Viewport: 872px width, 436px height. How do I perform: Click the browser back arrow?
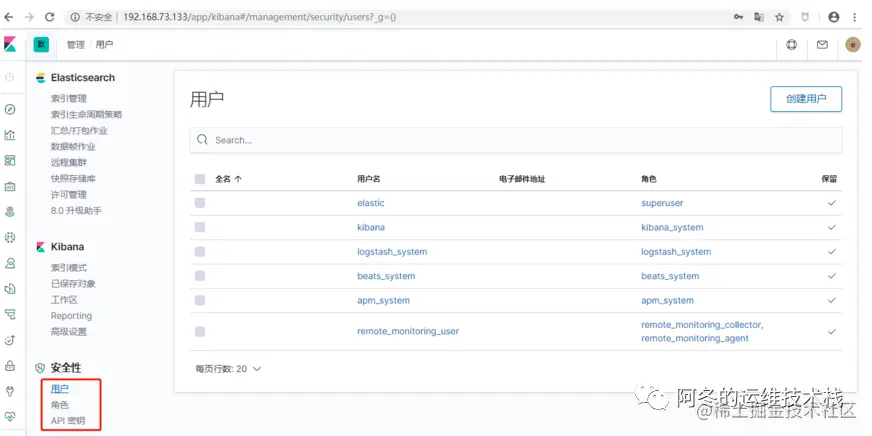pyautogui.click(x=8, y=17)
